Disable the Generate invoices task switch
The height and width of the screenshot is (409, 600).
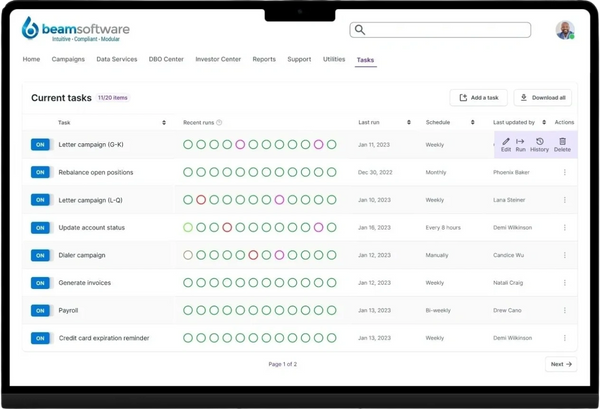coord(41,283)
